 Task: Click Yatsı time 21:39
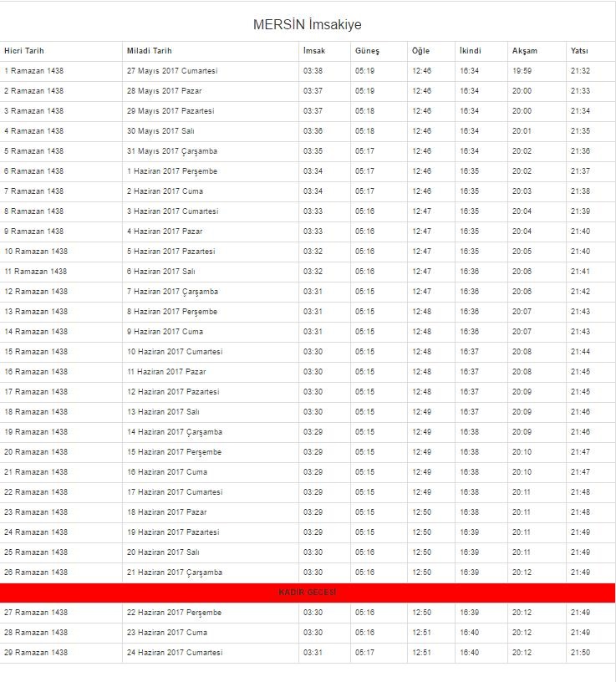click(580, 211)
